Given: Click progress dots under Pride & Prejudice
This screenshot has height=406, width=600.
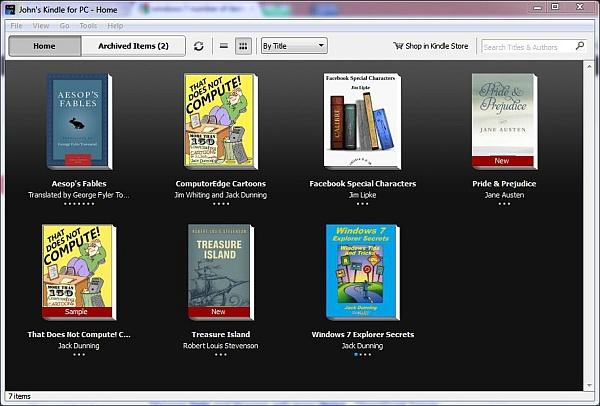Looking at the screenshot, I should pos(504,204).
